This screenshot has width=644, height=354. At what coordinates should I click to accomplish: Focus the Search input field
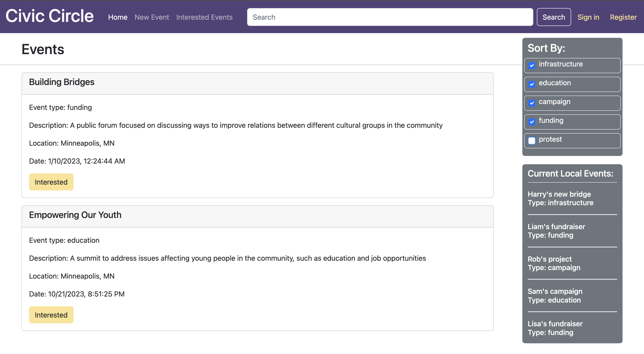(390, 17)
